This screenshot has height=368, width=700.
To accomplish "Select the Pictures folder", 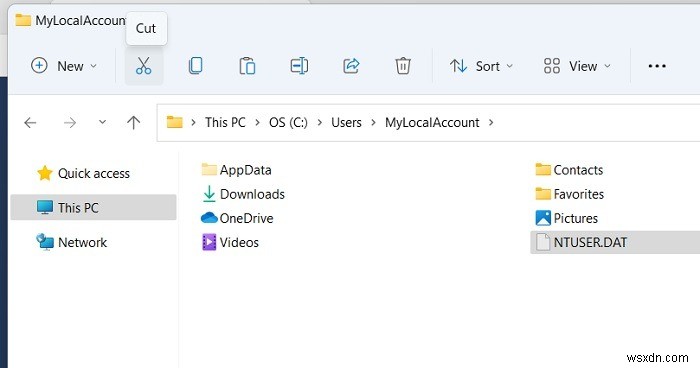I will tap(567, 218).
